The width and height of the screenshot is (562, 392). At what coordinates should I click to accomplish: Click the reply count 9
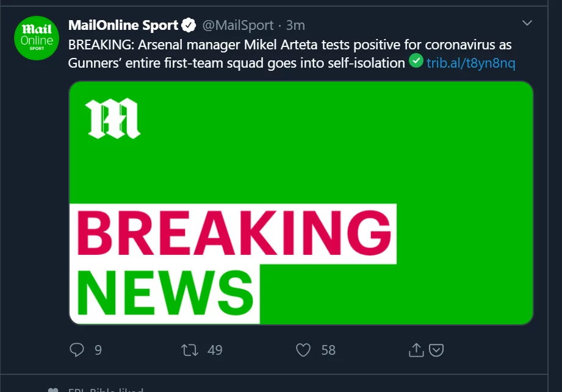coord(98,350)
